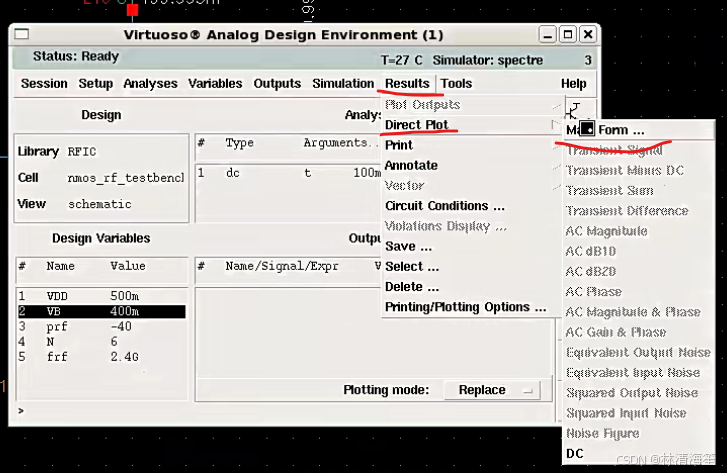This screenshot has width=727, height=473.
Task: Click Library name RFIC
Action: (82, 152)
